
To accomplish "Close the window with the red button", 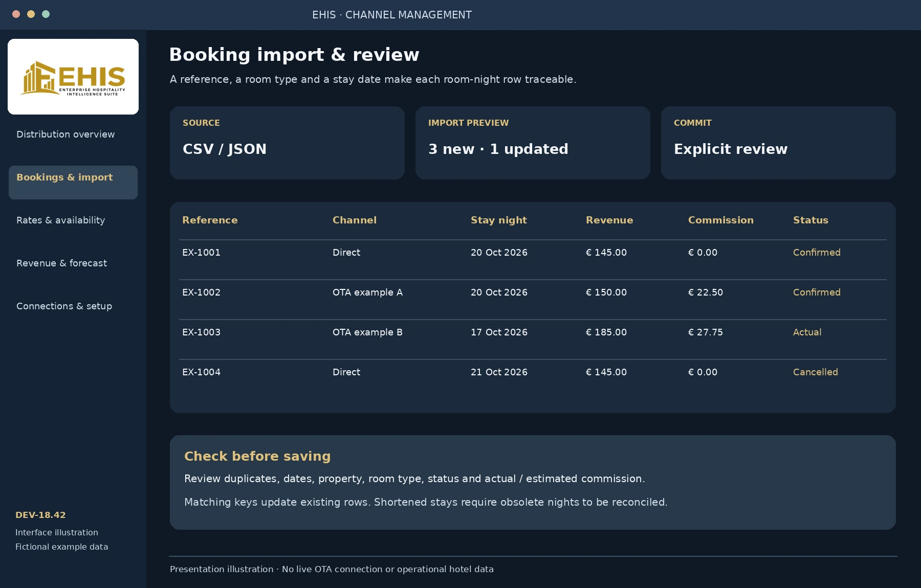I will [x=16, y=14].
